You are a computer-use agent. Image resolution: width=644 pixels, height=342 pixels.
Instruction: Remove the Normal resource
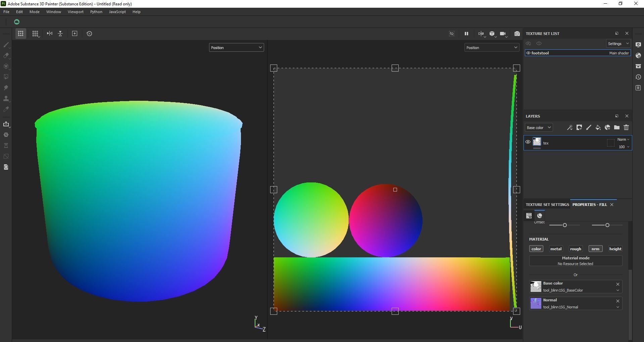[617, 301]
